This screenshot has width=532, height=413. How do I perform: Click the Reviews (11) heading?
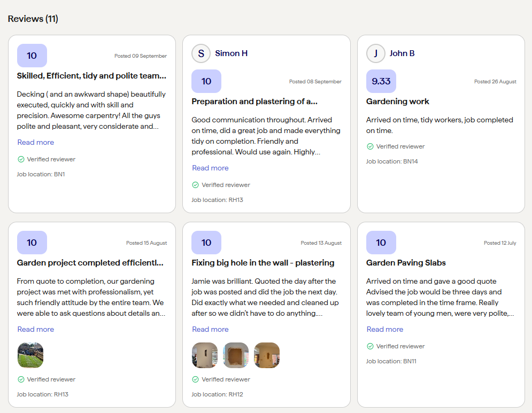tap(33, 19)
